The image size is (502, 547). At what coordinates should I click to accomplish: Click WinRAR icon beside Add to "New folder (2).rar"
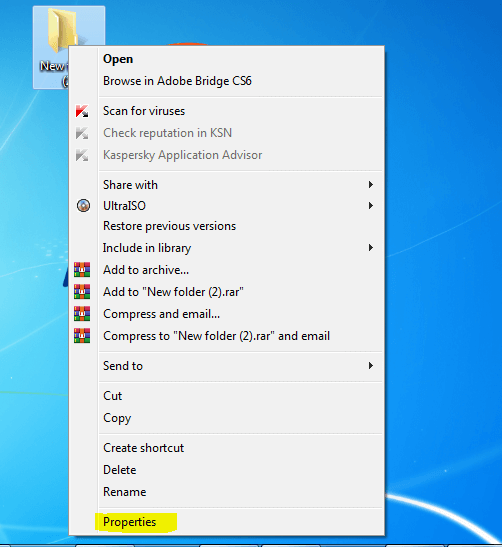tap(82, 292)
